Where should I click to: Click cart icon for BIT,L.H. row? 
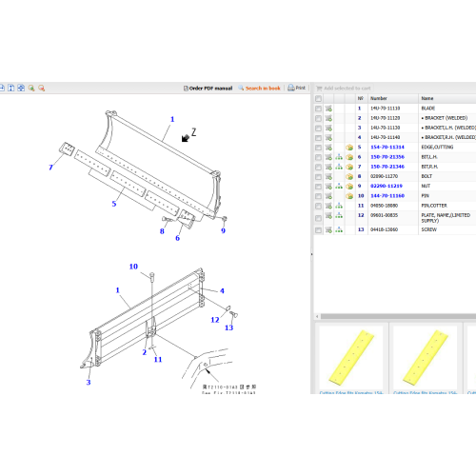(328, 157)
